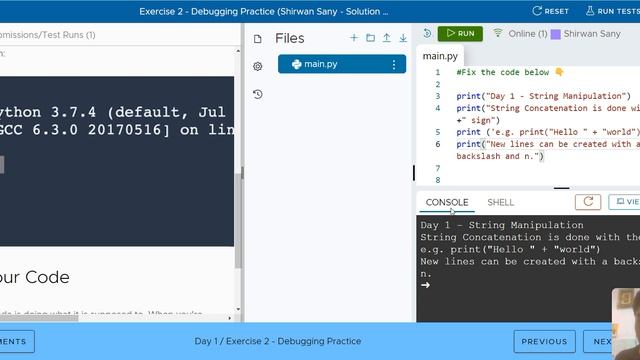Click the console refresh button
Viewport: 640px width, 360px height.
tap(588, 202)
